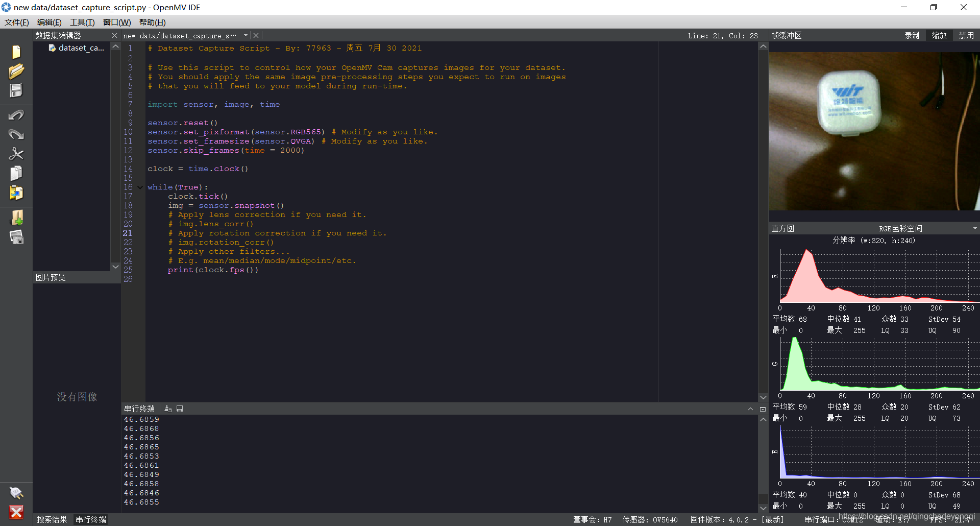Select dataset_ca... file in the tree
980x526 pixels.
click(x=77, y=48)
